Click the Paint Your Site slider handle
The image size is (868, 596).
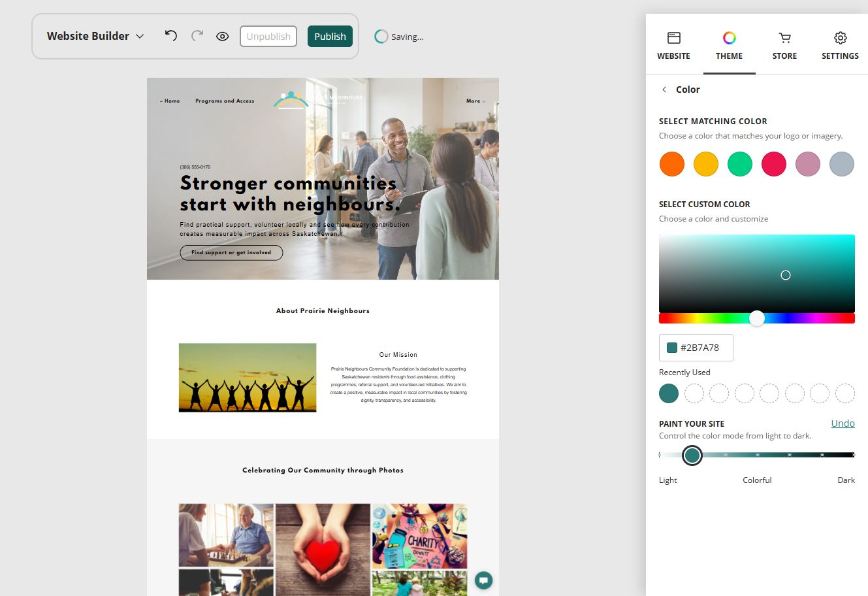click(x=692, y=455)
